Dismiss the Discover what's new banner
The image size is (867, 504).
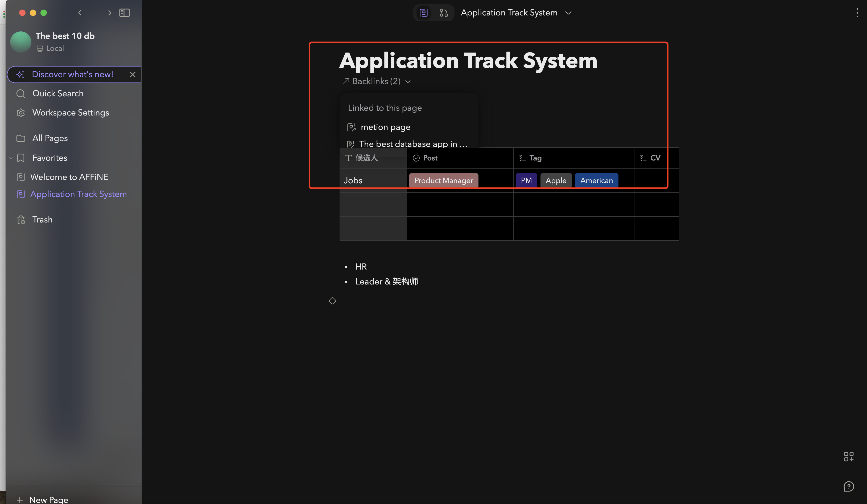(133, 74)
